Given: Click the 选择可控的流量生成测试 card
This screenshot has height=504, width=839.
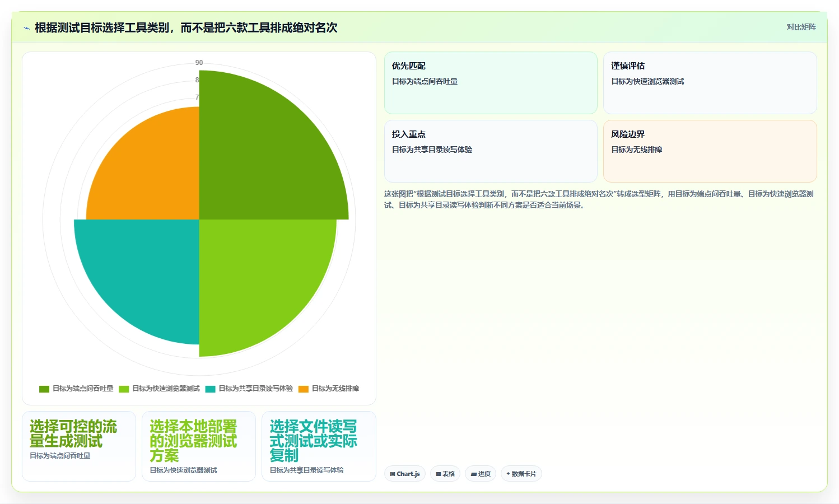Looking at the screenshot, I should click(x=79, y=446).
